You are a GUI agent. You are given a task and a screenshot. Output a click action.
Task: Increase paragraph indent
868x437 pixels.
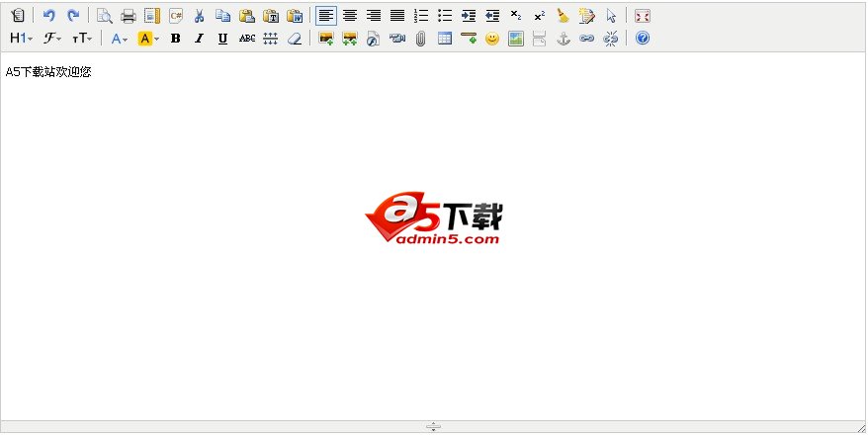point(469,16)
